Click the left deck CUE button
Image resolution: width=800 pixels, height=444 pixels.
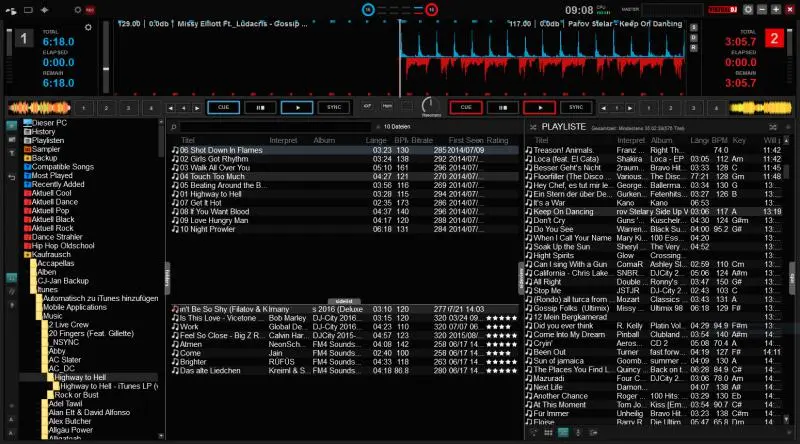point(224,106)
